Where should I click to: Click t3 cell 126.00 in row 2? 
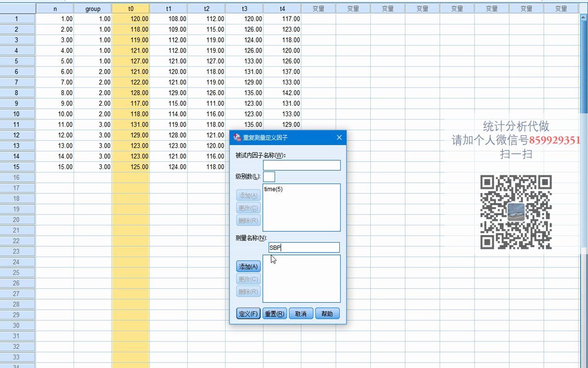point(244,29)
